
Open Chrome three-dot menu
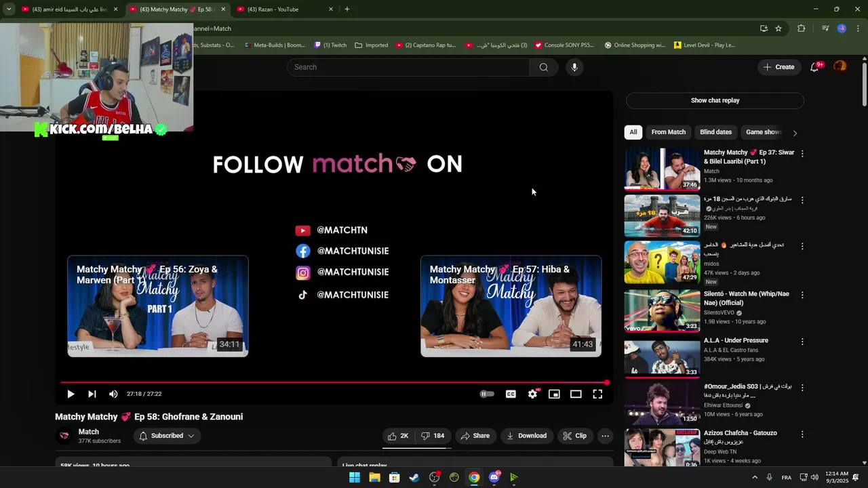[859, 28]
